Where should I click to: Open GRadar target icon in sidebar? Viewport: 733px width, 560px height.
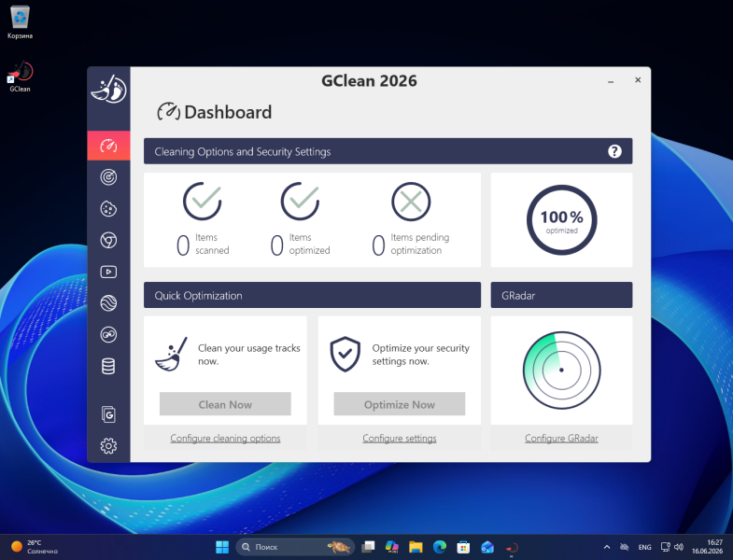tap(108, 177)
